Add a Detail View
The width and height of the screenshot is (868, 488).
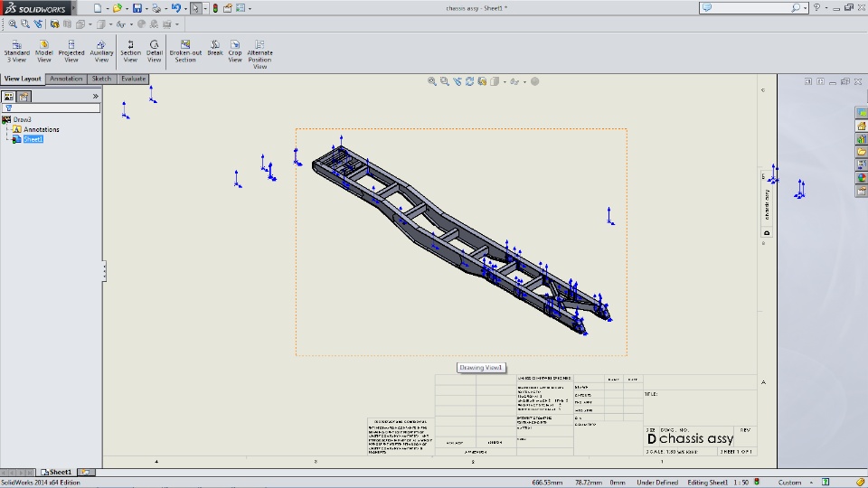pyautogui.click(x=155, y=52)
